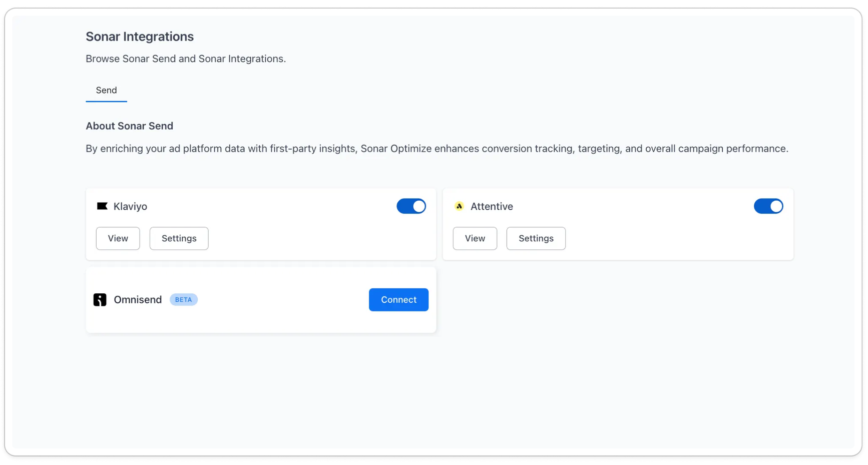Click the Klaviyo flag logo icon
This screenshot has height=465, width=868.
pos(102,206)
